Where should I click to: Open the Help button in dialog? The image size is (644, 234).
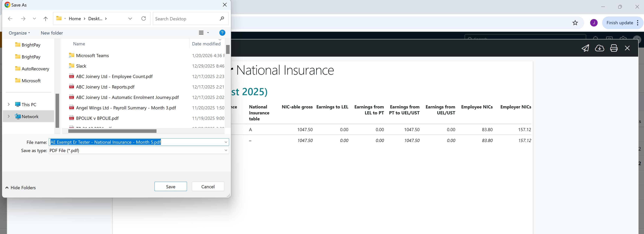coord(222,33)
